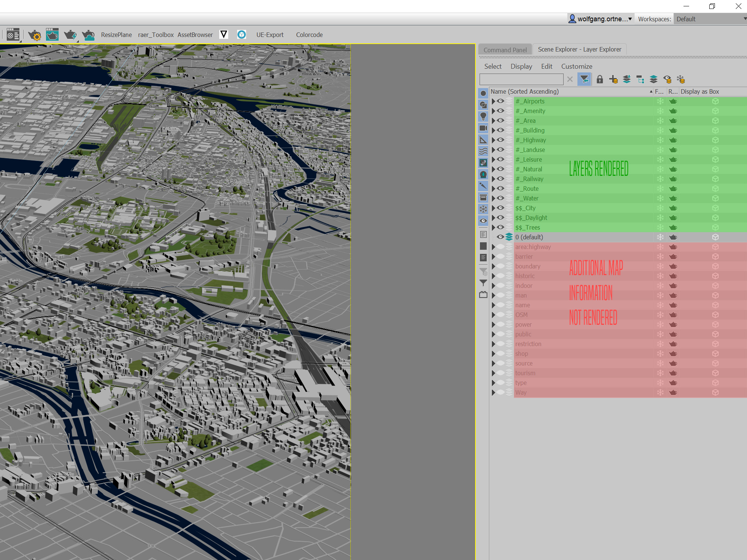This screenshot has height=560, width=747.
Task: Expand the Way layer
Action: [493, 392]
